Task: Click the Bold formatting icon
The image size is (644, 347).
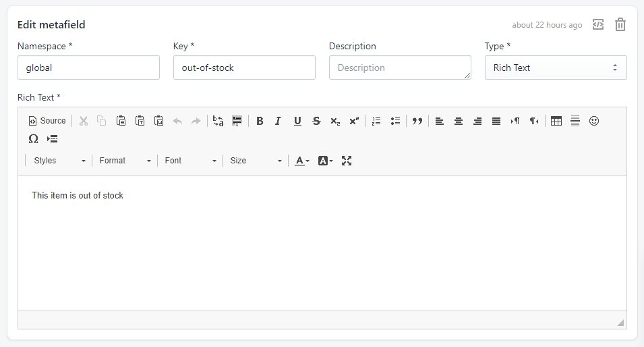Action: [x=260, y=121]
